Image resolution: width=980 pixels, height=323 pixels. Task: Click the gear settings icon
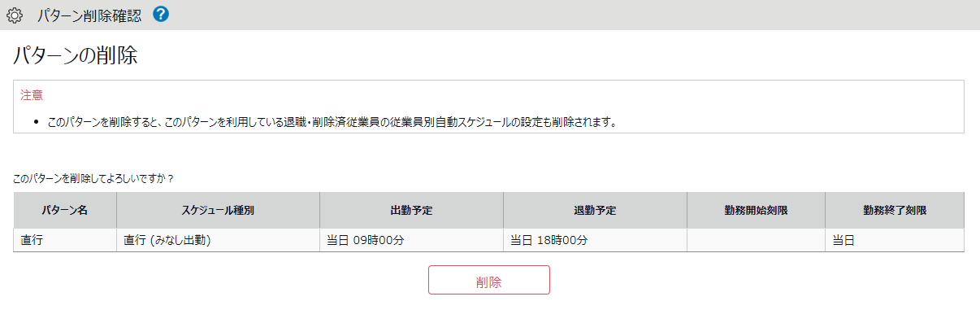pos(15,15)
